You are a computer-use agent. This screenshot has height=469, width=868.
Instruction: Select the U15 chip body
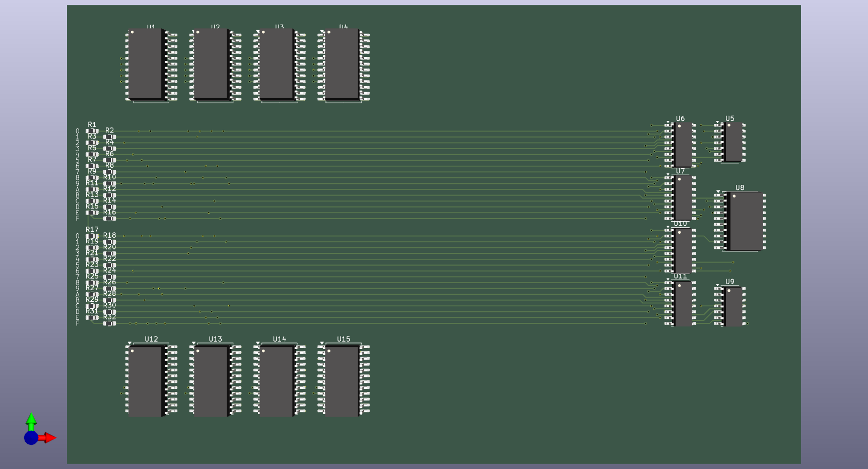tap(342, 381)
